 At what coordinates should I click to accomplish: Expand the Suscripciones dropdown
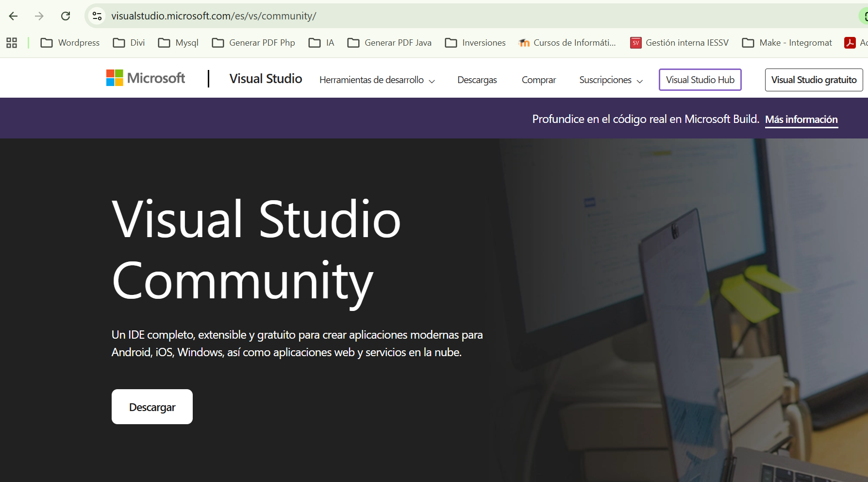(610, 80)
